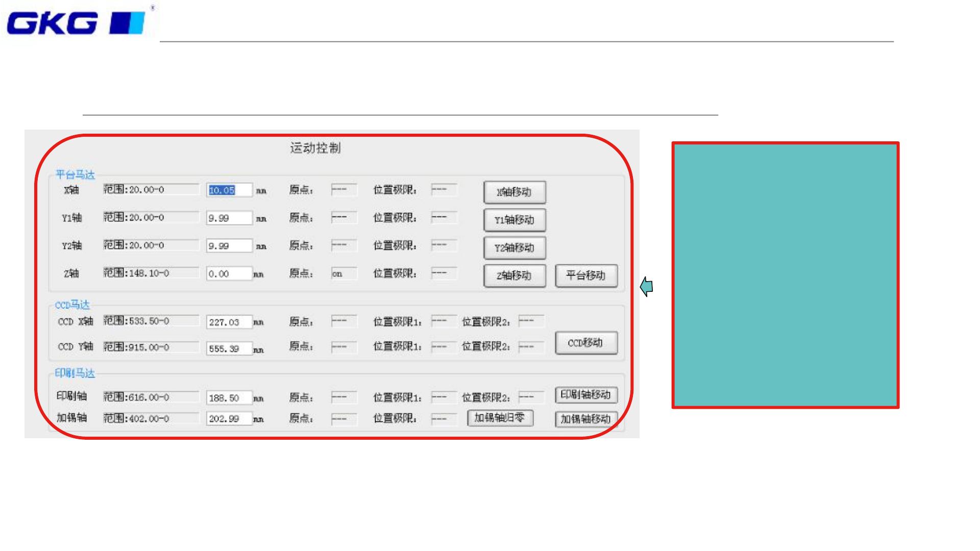The height and width of the screenshot is (551, 980).
Task: Click the 加锡轴 input showing 202.99
Action: [x=229, y=419]
